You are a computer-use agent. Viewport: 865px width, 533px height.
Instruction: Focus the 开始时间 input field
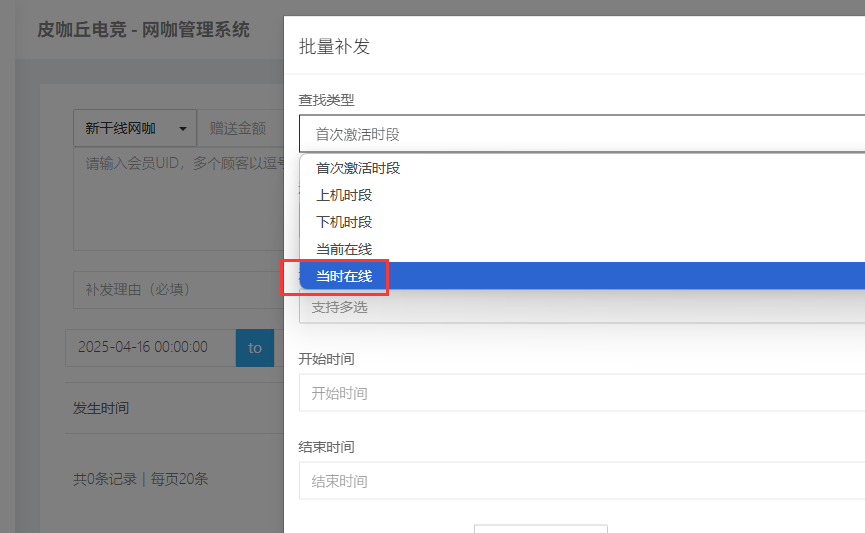point(582,393)
